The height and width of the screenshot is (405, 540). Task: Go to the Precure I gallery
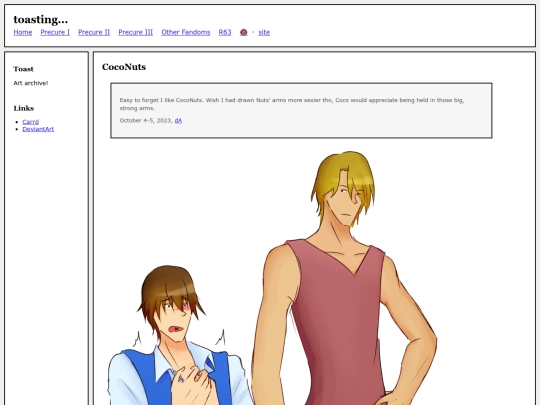coord(55,32)
